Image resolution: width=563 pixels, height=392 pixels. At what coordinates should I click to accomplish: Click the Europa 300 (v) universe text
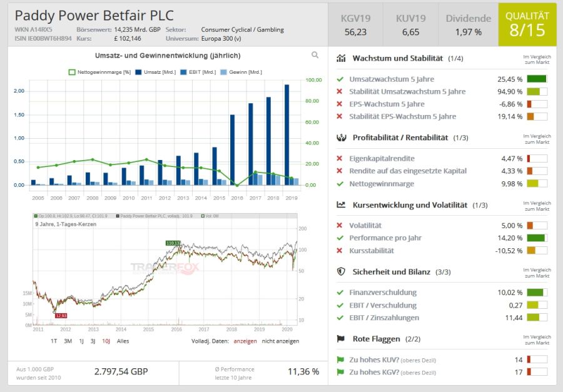[221, 38]
